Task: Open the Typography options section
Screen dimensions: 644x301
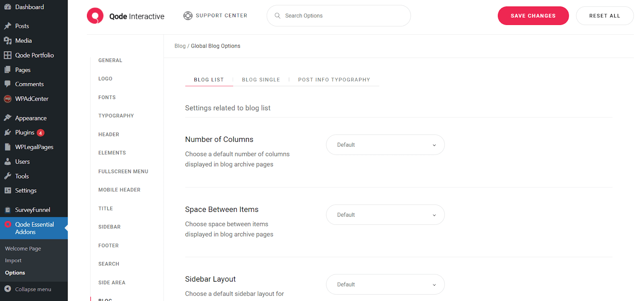Action: 116,116
